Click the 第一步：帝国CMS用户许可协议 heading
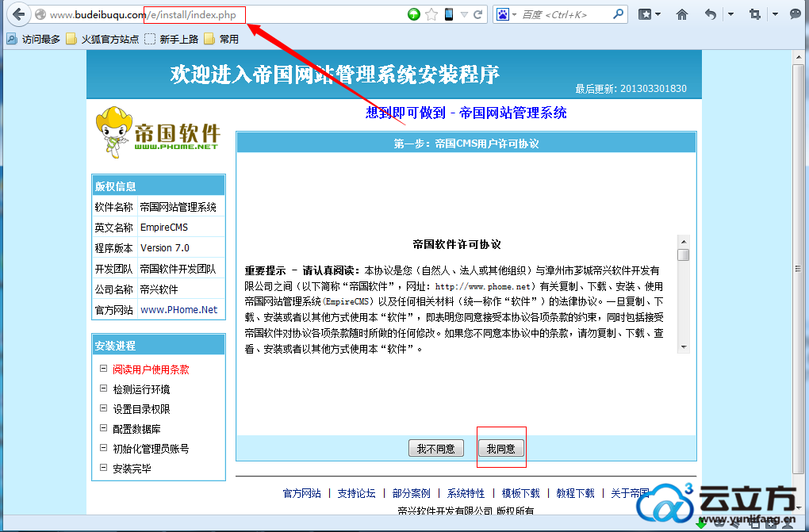This screenshot has width=809, height=532. (x=466, y=144)
